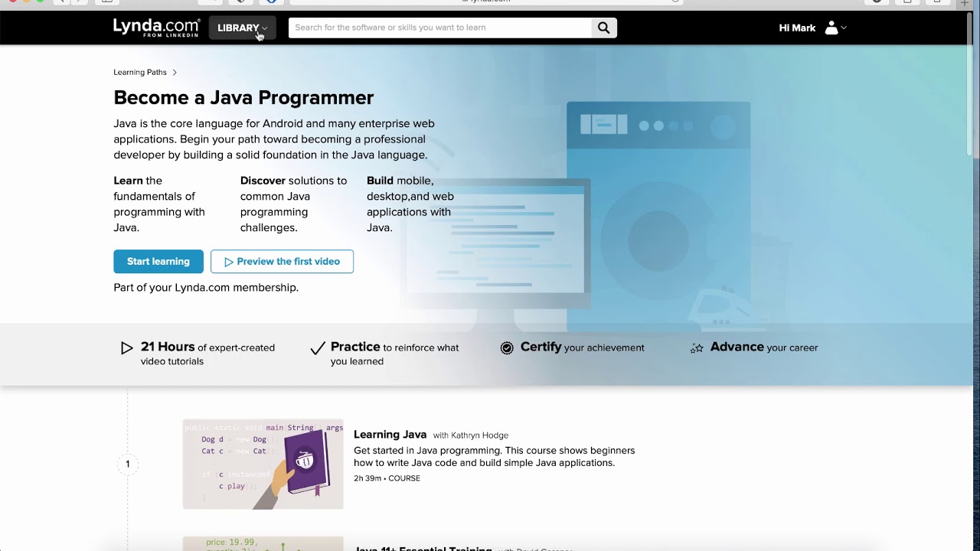Click the Become a Java Programmer heading
Viewport: 980px width, 551px height.
pos(243,97)
